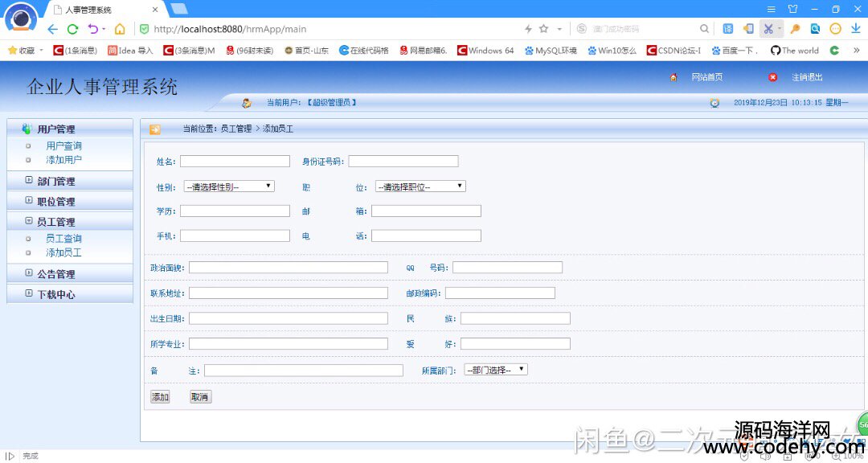The width and height of the screenshot is (868, 463).
Task: Click the 取消 cancel button
Action: (x=200, y=397)
